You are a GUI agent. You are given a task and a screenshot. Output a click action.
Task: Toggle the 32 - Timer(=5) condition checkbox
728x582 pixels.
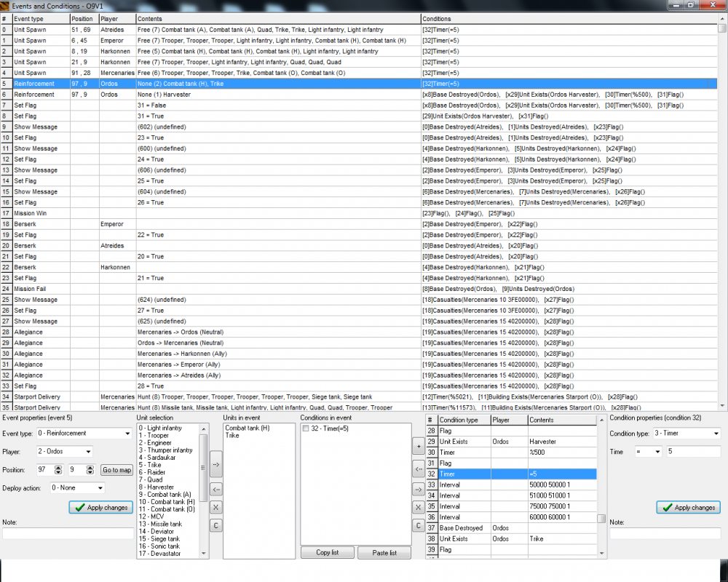[306, 429]
